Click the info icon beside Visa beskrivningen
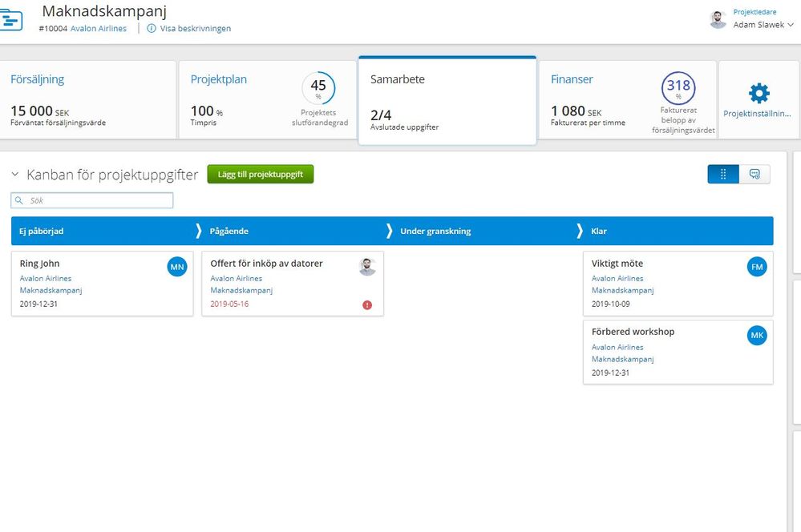The image size is (801, 532). [x=152, y=29]
